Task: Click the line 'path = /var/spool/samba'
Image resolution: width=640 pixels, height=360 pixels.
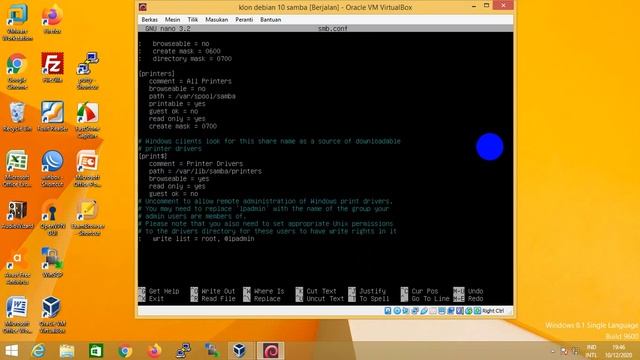Action: (192, 96)
